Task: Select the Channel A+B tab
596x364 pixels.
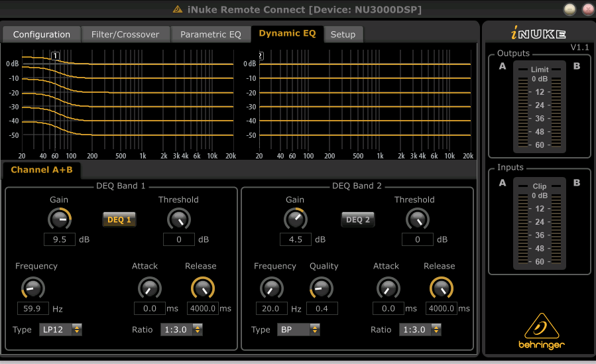Action: click(x=42, y=170)
